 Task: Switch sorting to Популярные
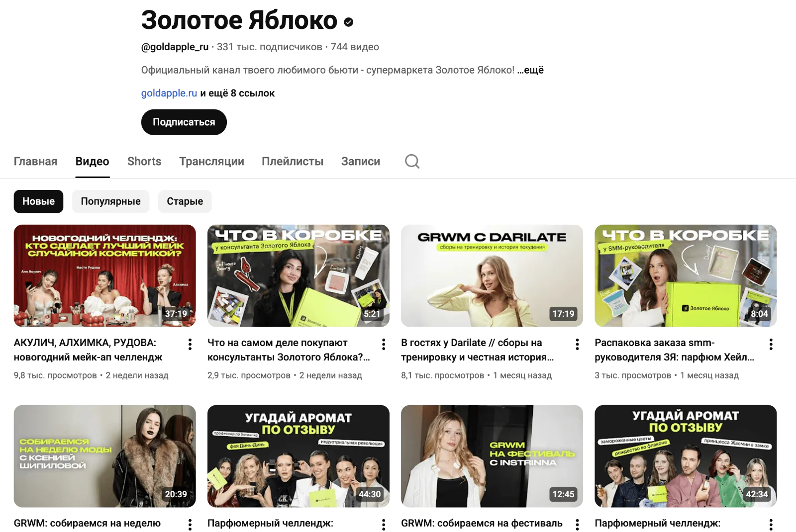110,201
